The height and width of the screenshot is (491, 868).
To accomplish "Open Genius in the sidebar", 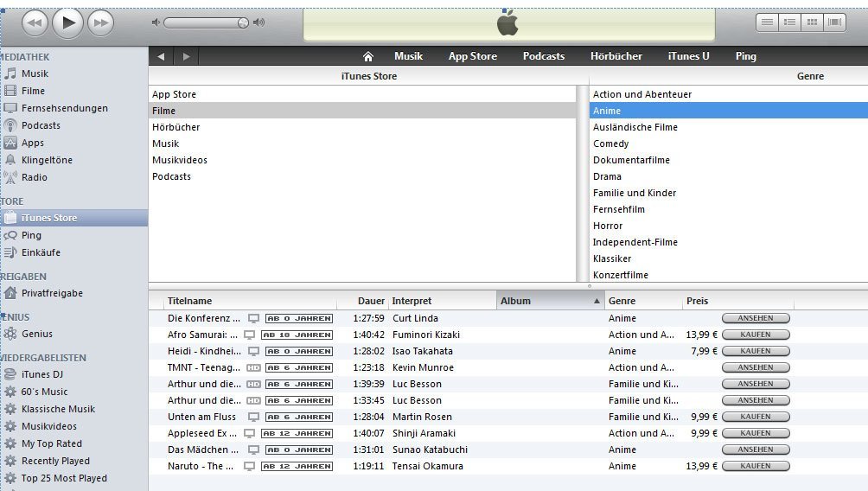I will 37,334.
